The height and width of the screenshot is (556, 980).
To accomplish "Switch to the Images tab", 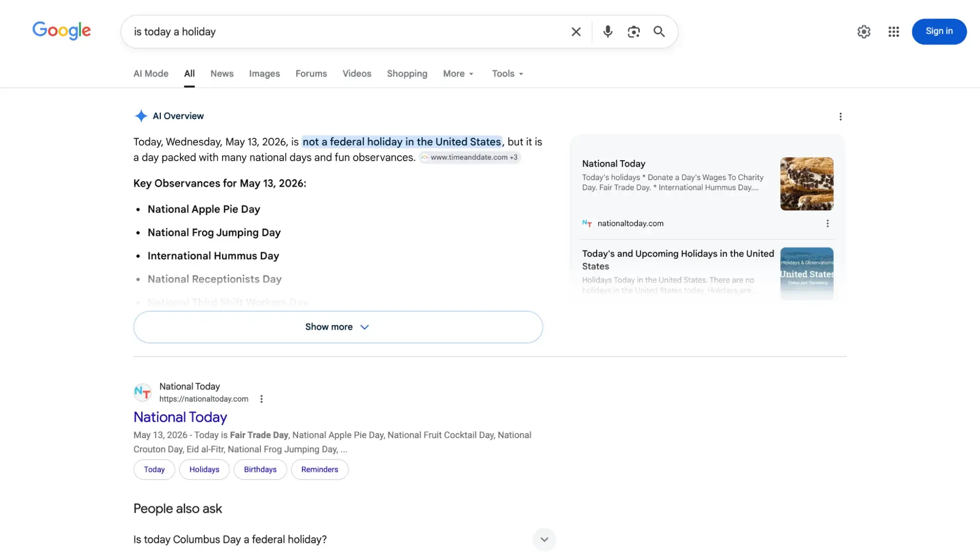I will tap(264, 73).
